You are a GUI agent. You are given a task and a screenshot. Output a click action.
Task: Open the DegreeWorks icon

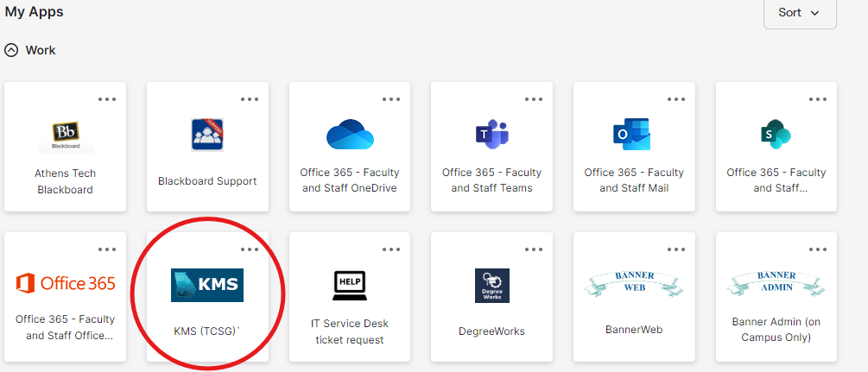click(x=492, y=286)
